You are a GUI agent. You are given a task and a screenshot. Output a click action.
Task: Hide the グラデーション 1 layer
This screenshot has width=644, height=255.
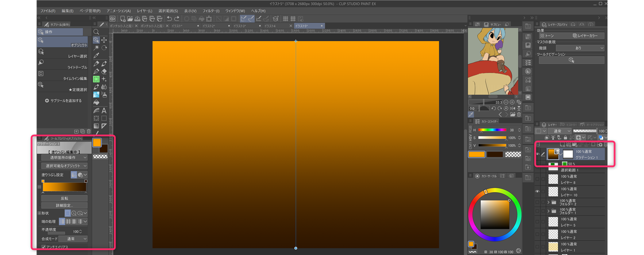(x=538, y=154)
